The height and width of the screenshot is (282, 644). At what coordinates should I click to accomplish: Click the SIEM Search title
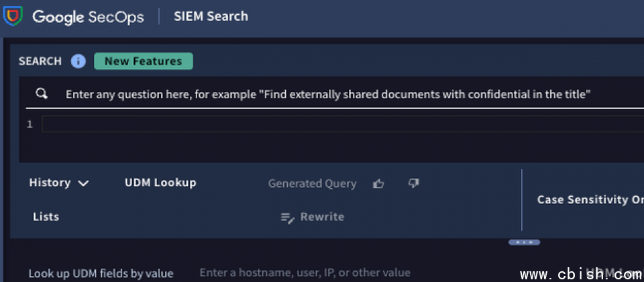pos(211,16)
